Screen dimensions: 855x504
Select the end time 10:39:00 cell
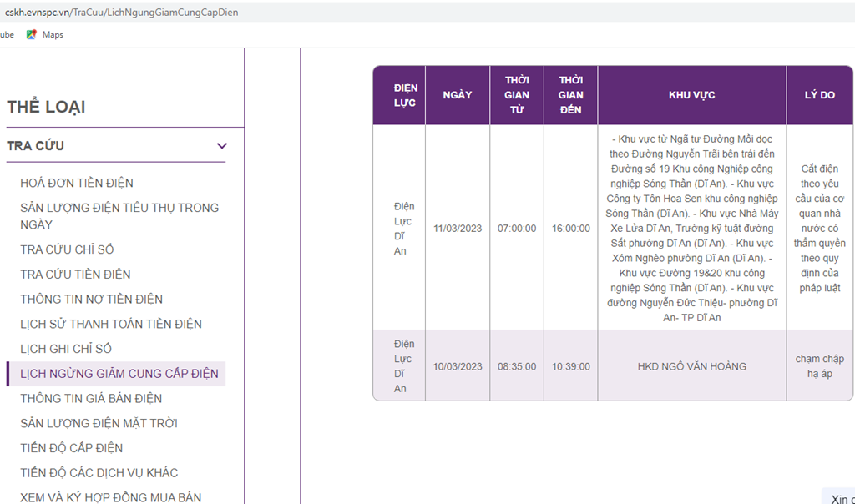[571, 366]
